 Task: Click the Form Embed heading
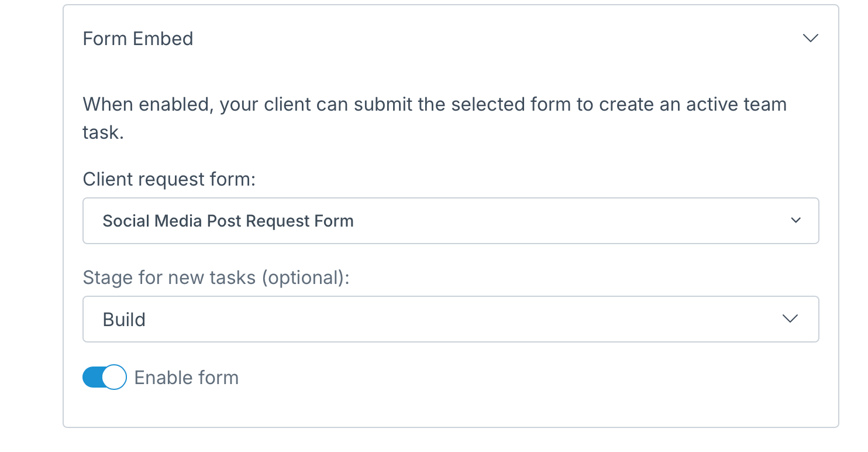[138, 39]
